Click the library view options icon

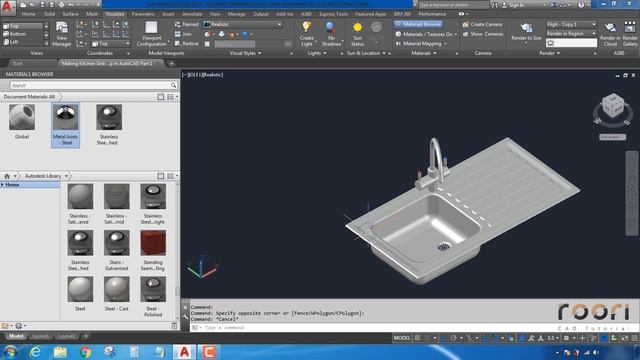pyautogui.click(x=171, y=176)
